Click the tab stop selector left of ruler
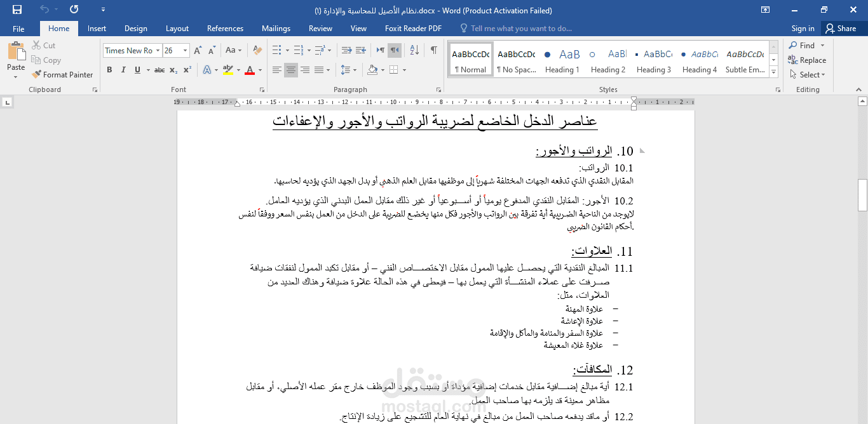 pos(7,102)
